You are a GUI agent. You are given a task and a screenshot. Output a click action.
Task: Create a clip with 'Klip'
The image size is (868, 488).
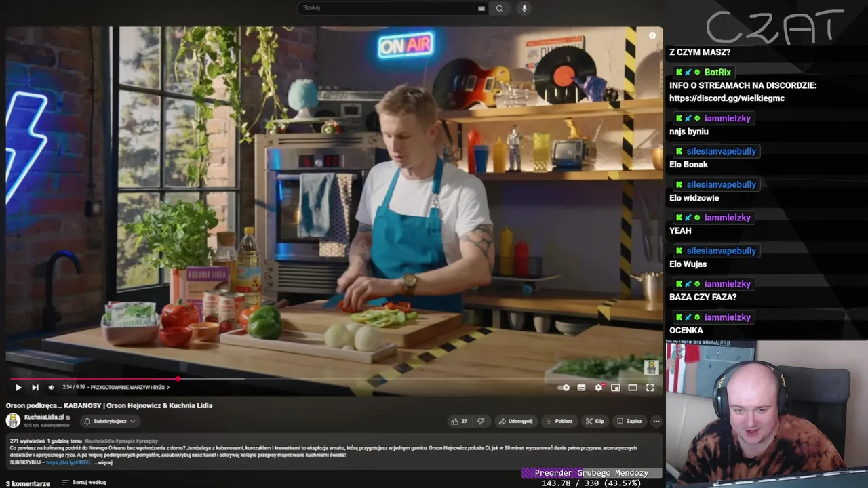595,421
